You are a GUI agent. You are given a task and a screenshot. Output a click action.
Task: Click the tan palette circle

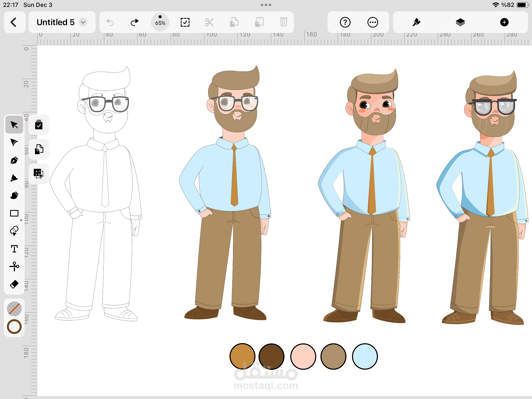pos(333,356)
